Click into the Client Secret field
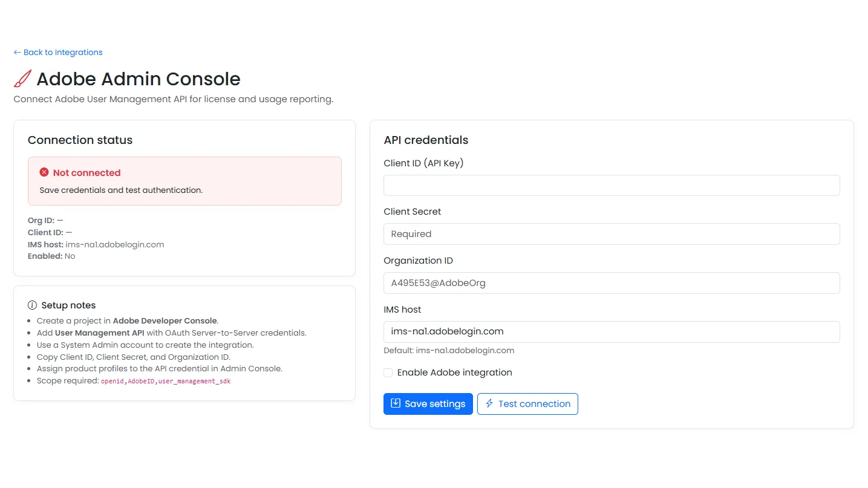The width and height of the screenshot is (868, 488). [612, 234]
